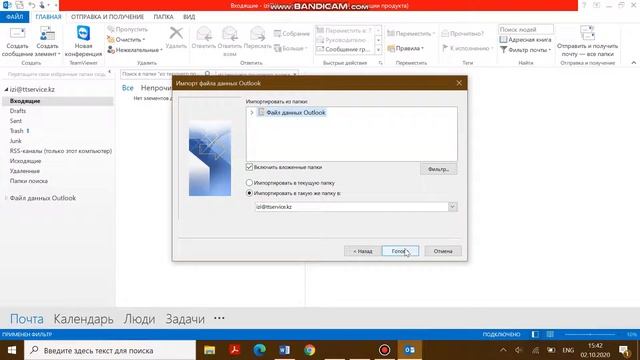The image size is (640, 360).
Task: Click the Follow Up flag icon
Action: [445, 48]
